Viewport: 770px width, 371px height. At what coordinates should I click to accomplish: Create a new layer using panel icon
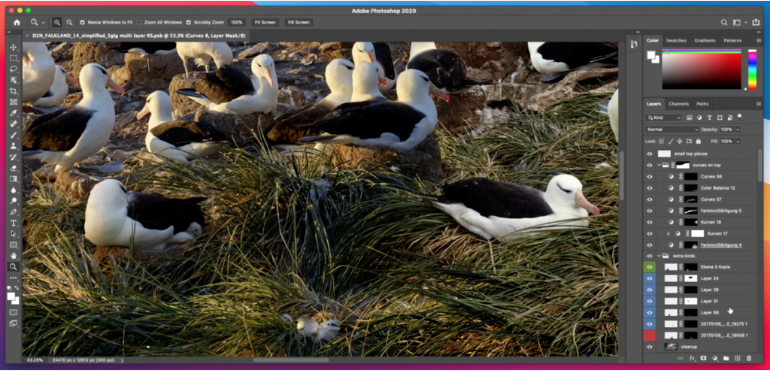click(737, 359)
